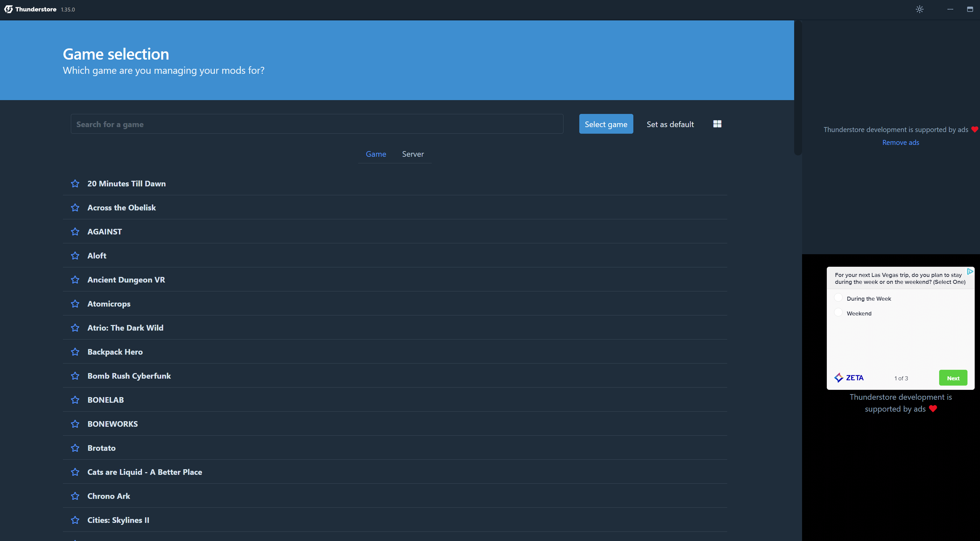Screen dimensions: 980x541
Task: Select the During the Week option
Action: pos(838,298)
